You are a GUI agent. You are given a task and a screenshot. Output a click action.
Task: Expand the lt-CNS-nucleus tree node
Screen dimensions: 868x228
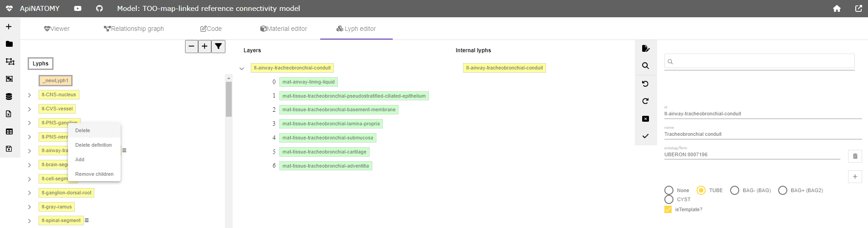(29, 95)
